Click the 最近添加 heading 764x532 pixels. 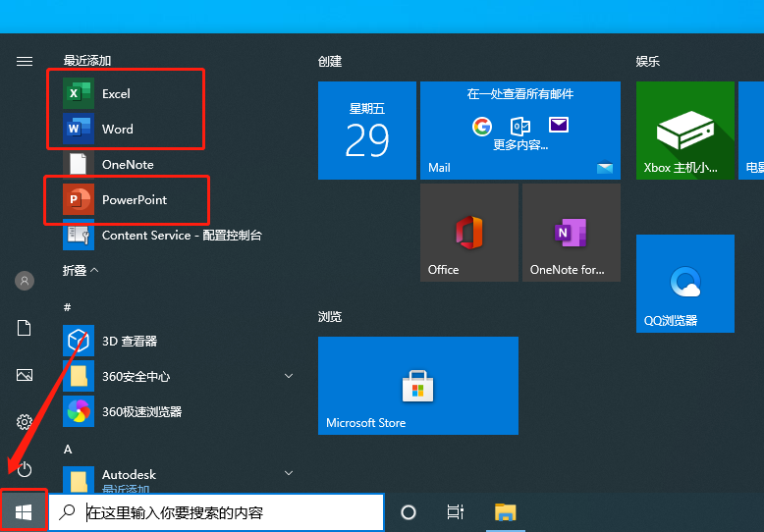click(87, 61)
